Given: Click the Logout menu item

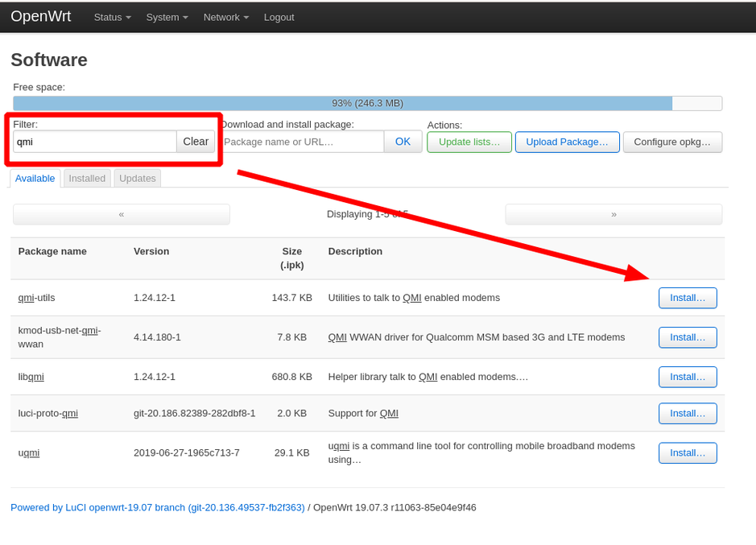Looking at the screenshot, I should 279,16.
